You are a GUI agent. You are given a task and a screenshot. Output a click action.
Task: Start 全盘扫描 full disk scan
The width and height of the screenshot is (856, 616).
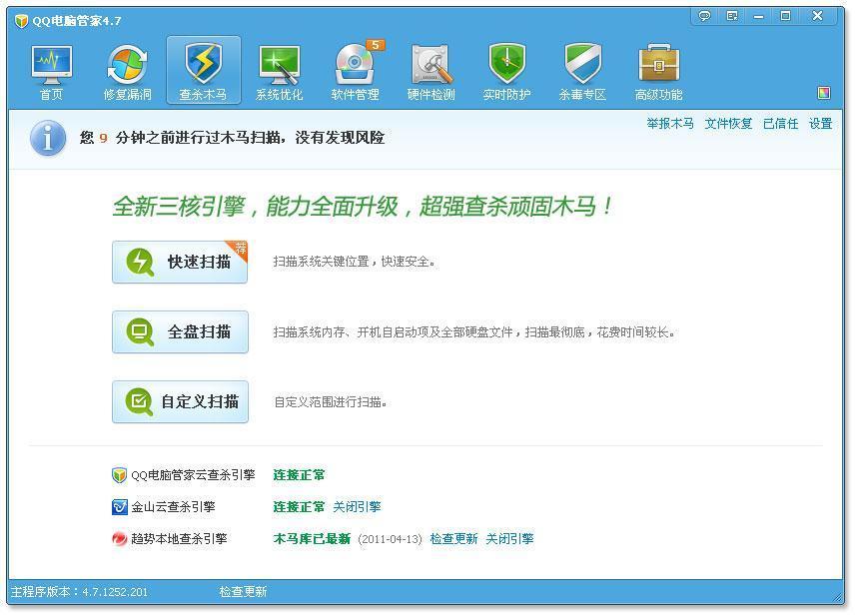click(x=180, y=332)
